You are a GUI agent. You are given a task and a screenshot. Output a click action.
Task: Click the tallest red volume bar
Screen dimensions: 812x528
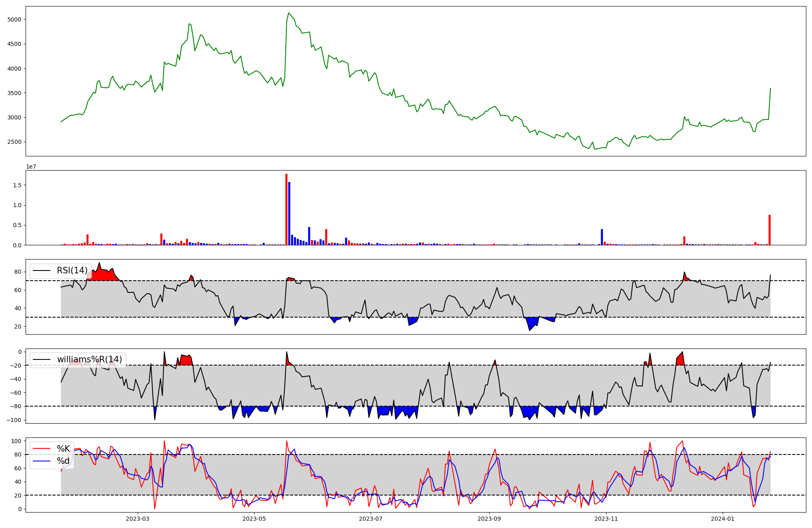click(286, 209)
